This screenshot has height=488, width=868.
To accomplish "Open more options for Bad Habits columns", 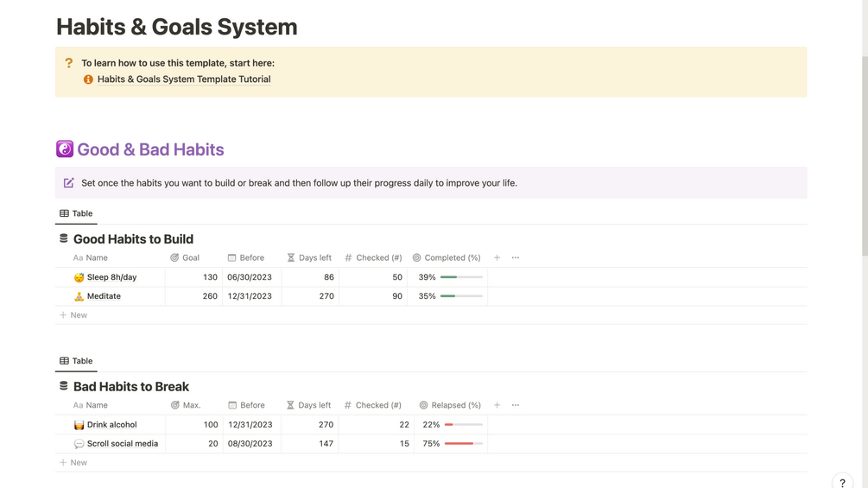I will [x=516, y=405].
